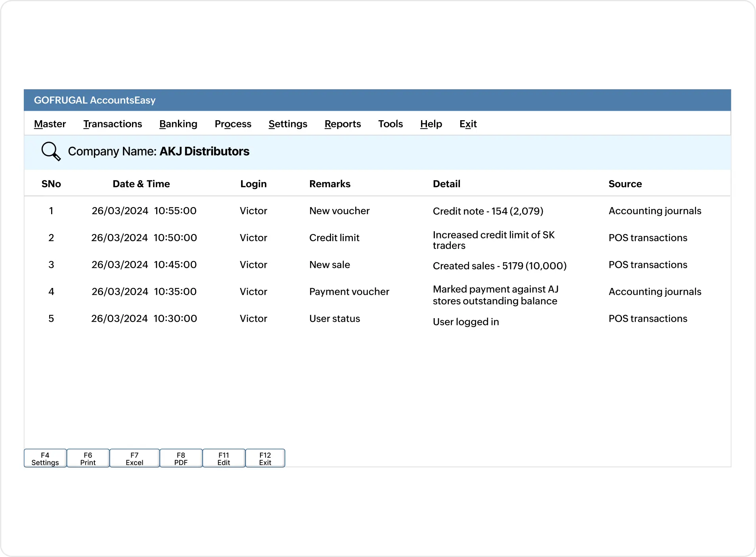This screenshot has width=756, height=557.
Task: Open the Banking menu
Action: (x=178, y=124)
